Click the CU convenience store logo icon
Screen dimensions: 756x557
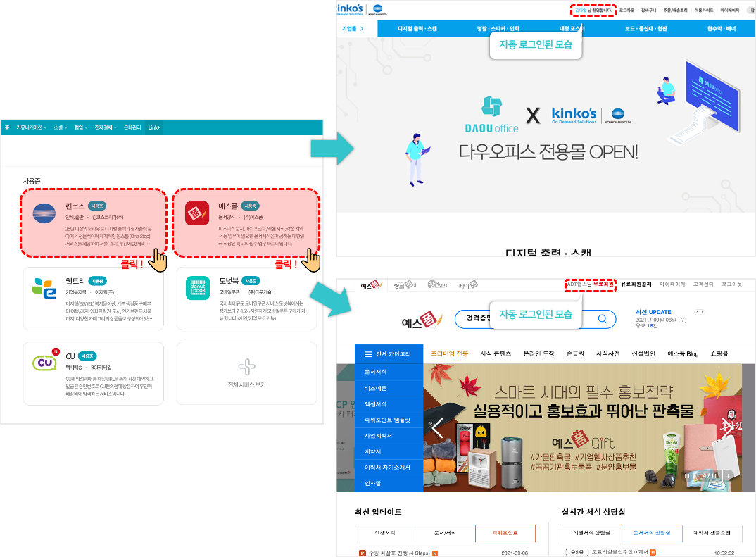[45, 362]
